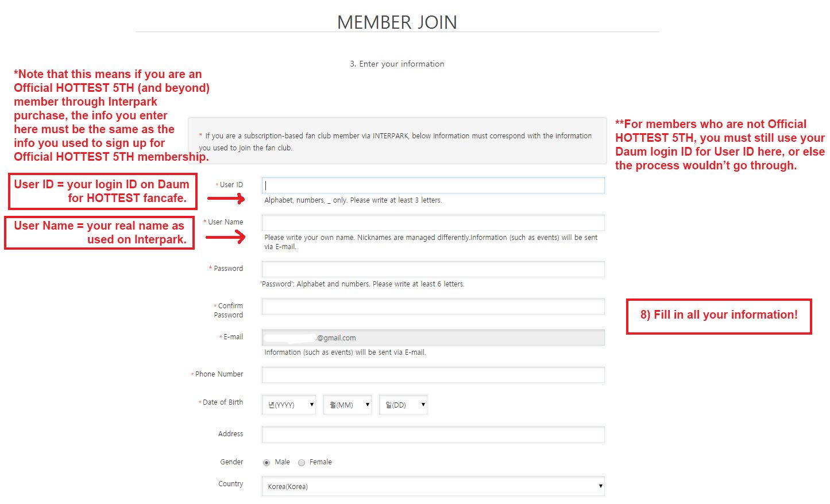Open the birth month (MM) dropdown
This screenshot has height=504, width=830.
(x=348, y=405)
